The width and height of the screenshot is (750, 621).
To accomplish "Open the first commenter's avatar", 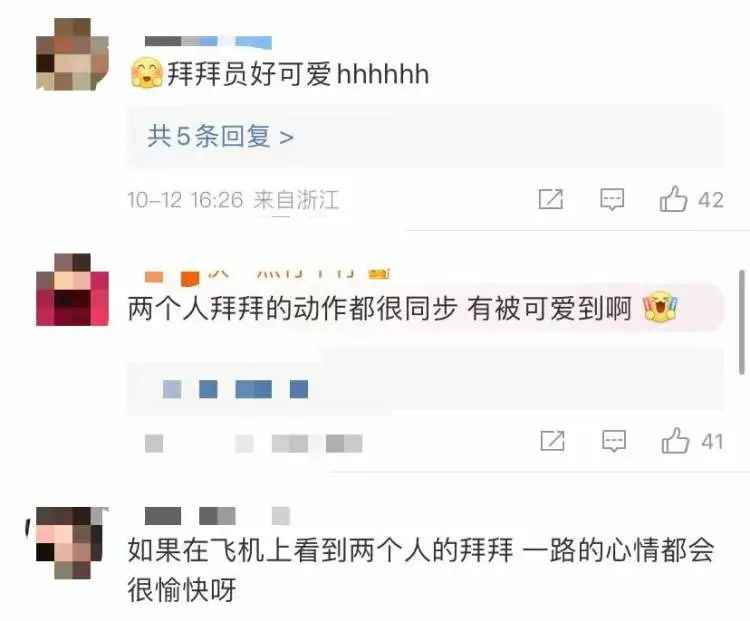I will tap(72, 54).
